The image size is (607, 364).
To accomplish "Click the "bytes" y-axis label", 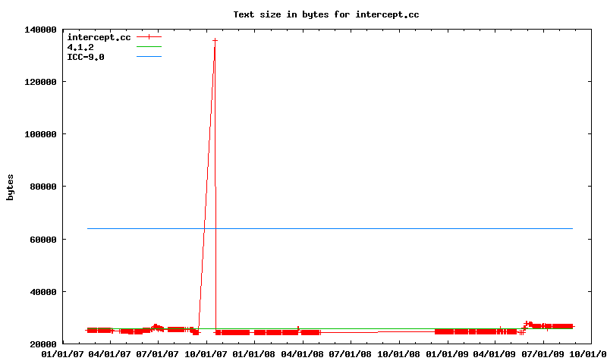I will [x=10, y=187].
